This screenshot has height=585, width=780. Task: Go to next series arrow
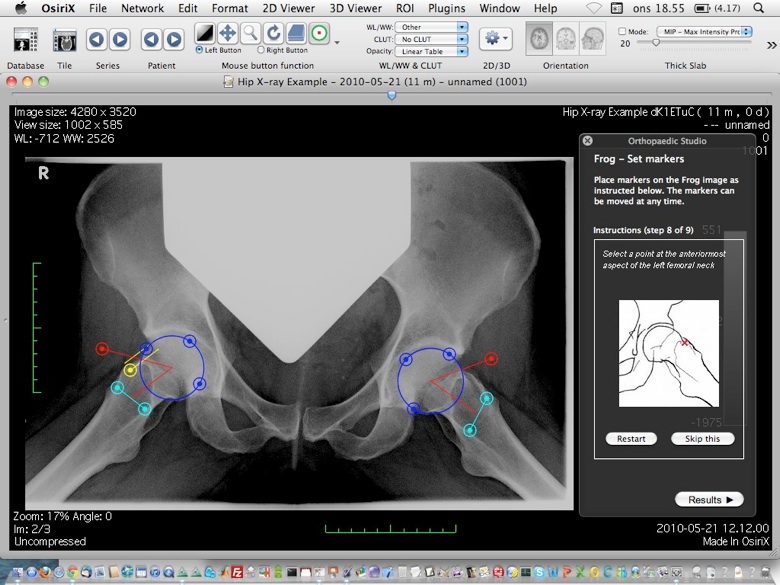click(x=119, y=39)
